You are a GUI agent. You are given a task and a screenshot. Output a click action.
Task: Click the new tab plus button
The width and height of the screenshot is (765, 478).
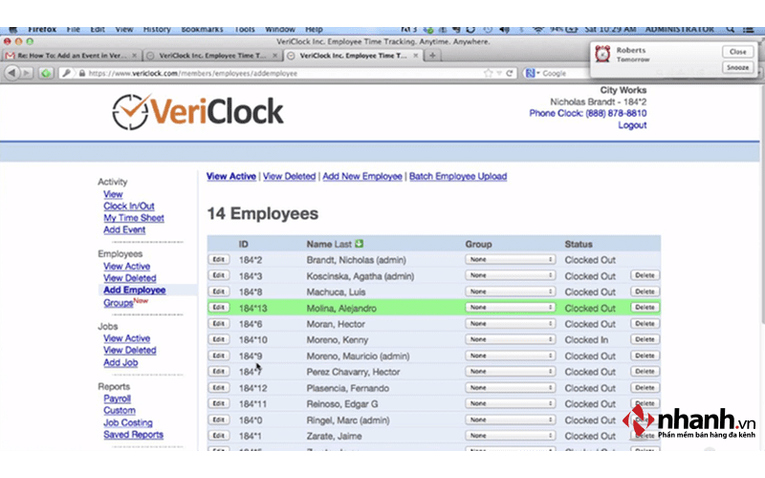432,56
